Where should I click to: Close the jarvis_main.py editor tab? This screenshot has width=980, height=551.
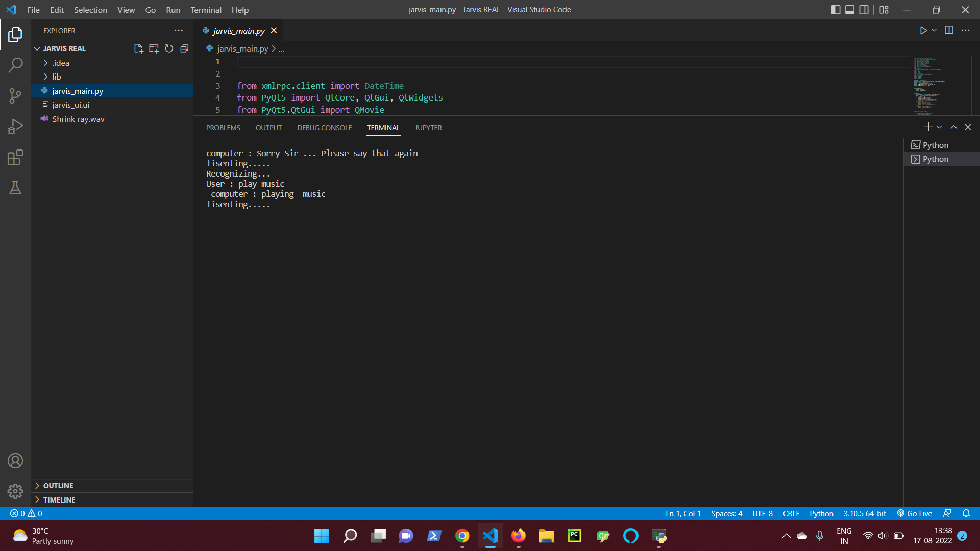coord(274,31)
